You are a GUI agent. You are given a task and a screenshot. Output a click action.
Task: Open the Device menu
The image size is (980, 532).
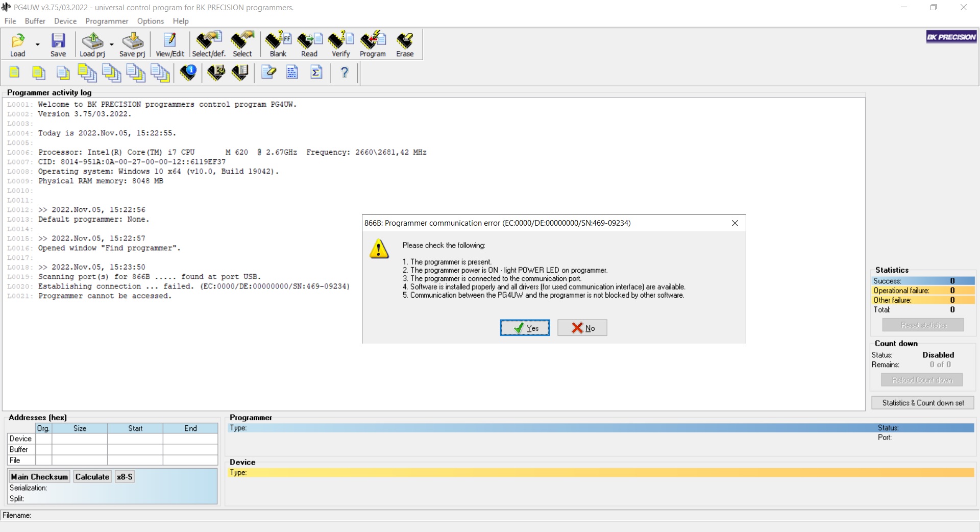(x=65, y=21)
